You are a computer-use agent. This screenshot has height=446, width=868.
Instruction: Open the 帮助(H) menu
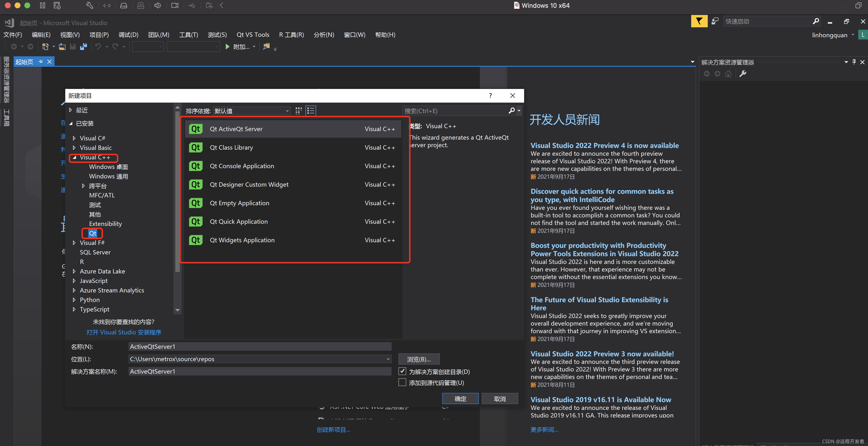(x=385, y=35)
